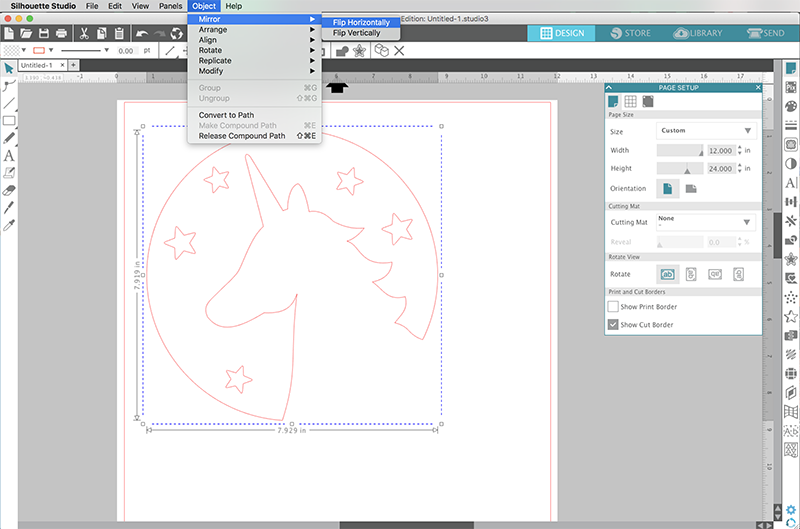Expand the Align submenu
The height and width of the screenshot is (529, 800).
click(255, 40)
